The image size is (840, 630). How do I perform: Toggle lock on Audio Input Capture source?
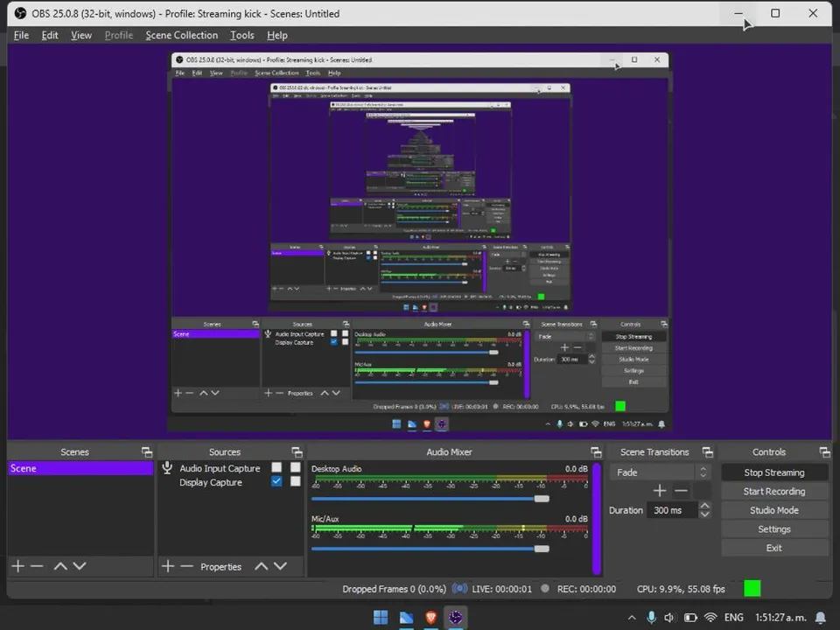point(295,467)
